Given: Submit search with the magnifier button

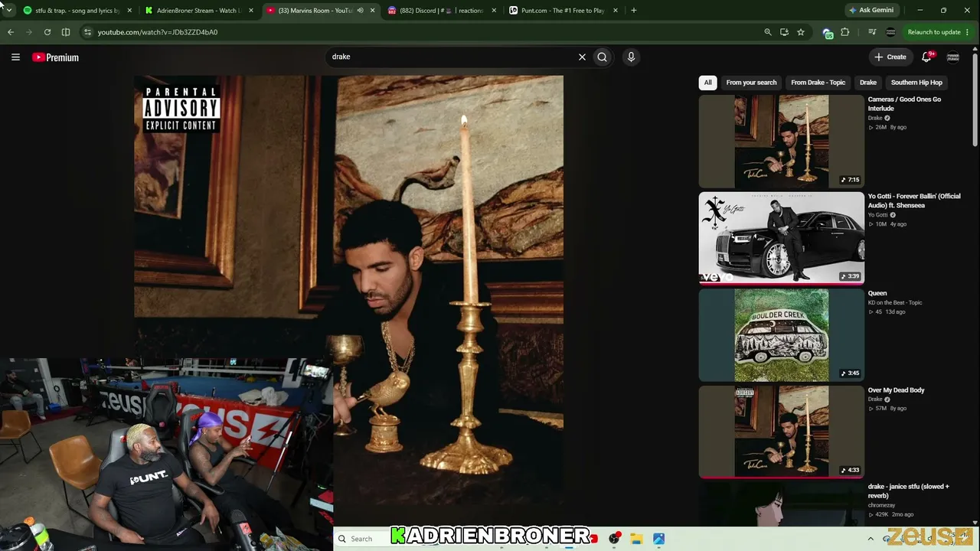Looking at the screenshot, I should pyautogui.click(x=603, y=57).
